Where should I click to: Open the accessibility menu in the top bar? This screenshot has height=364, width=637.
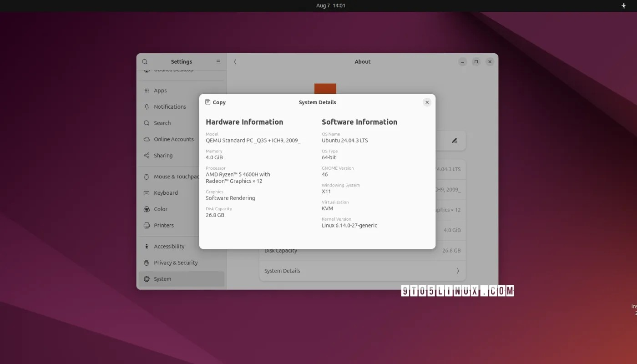pos(623,5)
